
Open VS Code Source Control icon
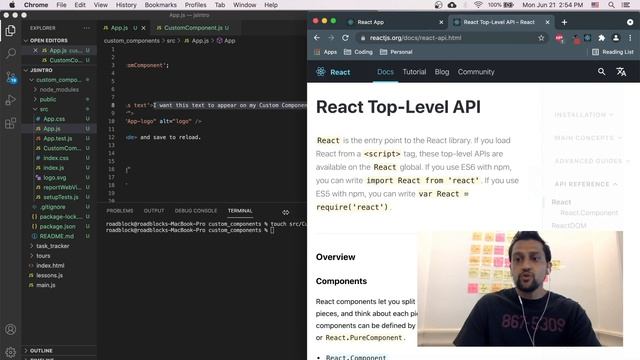(11, 77)
